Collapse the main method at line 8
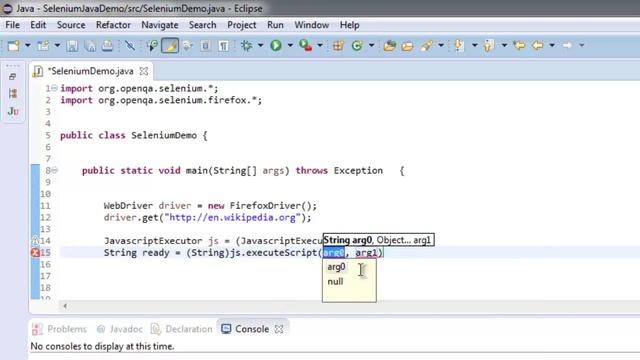The width and height of the screenshot is (640, 360). coord(54,171)
